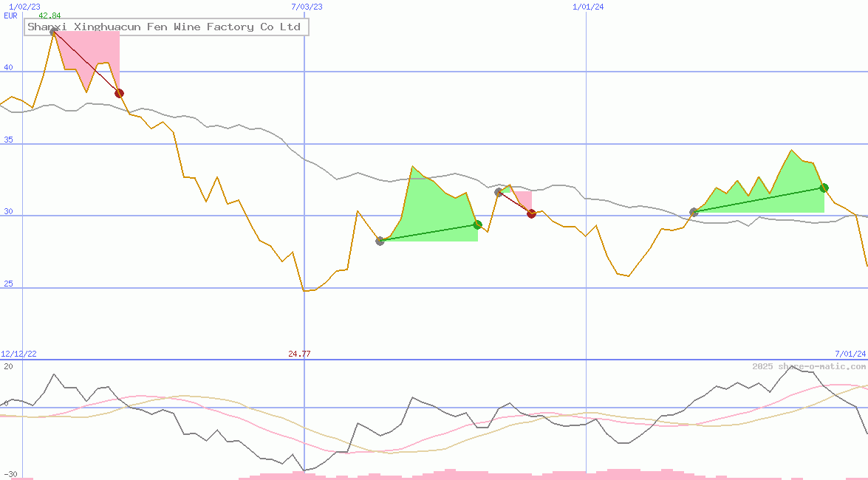
Task: Select the gray start marker of the first green region
Action: pyautogui.click(x=380, y=241)
